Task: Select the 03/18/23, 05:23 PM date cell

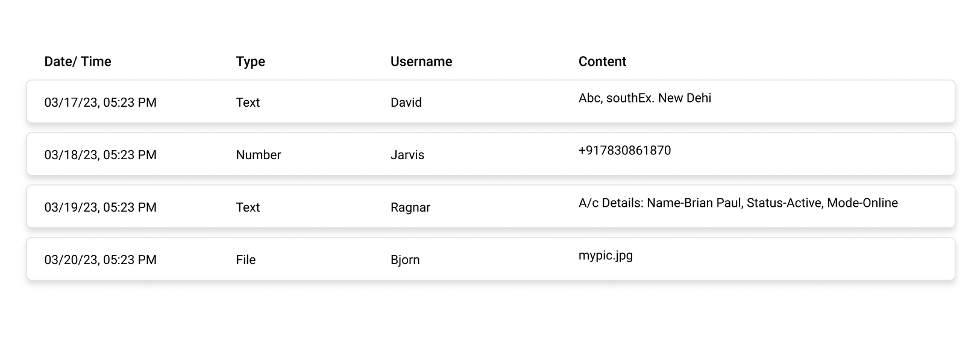Action: click(101, 155)
